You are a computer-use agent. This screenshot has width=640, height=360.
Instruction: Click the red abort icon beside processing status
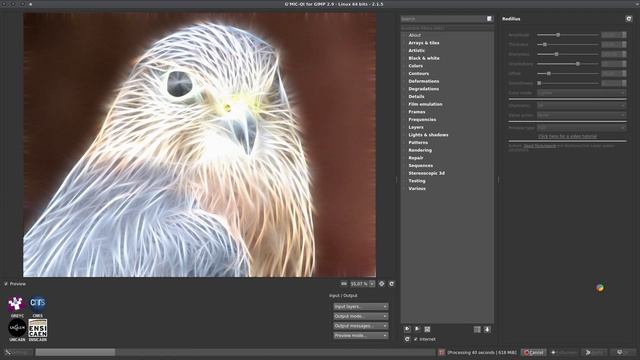click(441, 352)
